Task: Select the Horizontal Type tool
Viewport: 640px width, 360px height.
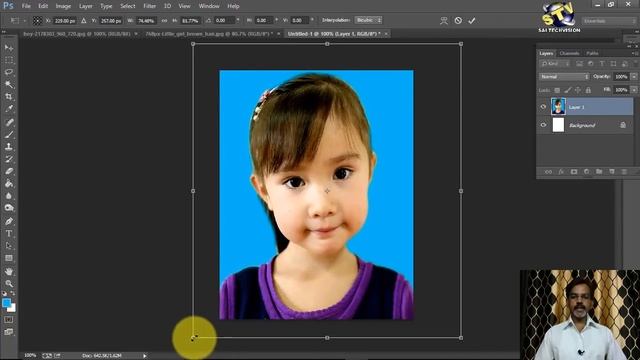Action: click(x=9, y=233)
